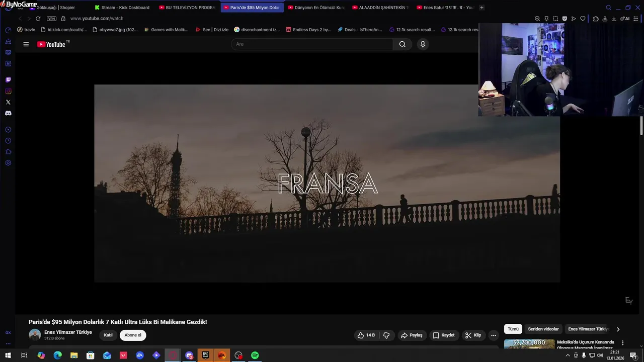
Task: Open Enes Yilmazer Türkiye channel avatar
Action: point(35,335)
